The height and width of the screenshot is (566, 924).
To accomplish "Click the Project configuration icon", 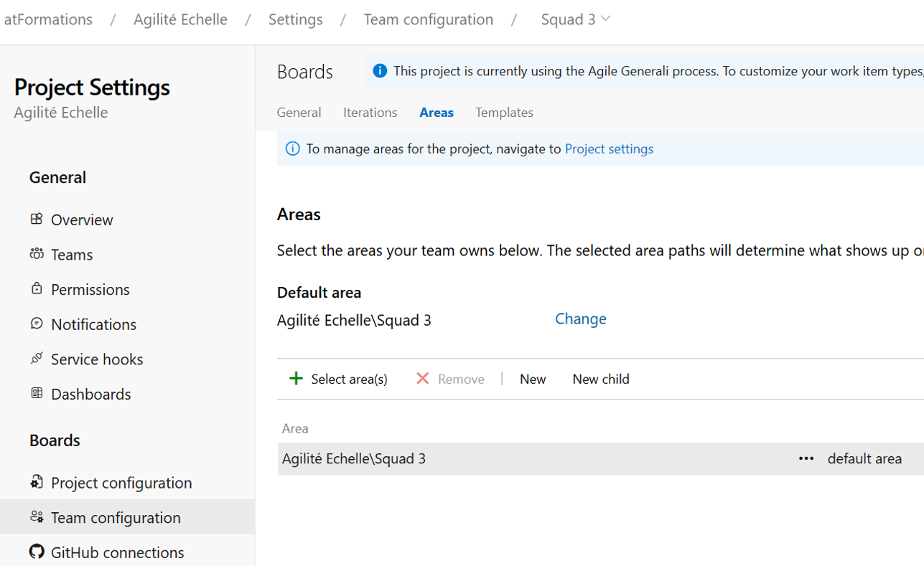I will click(37, 482).
